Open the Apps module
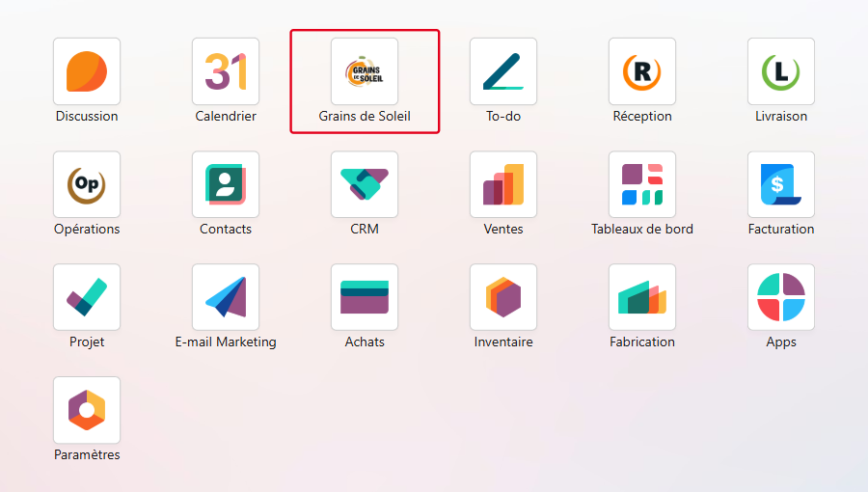The image size is (868, 492). click(781, 297)
